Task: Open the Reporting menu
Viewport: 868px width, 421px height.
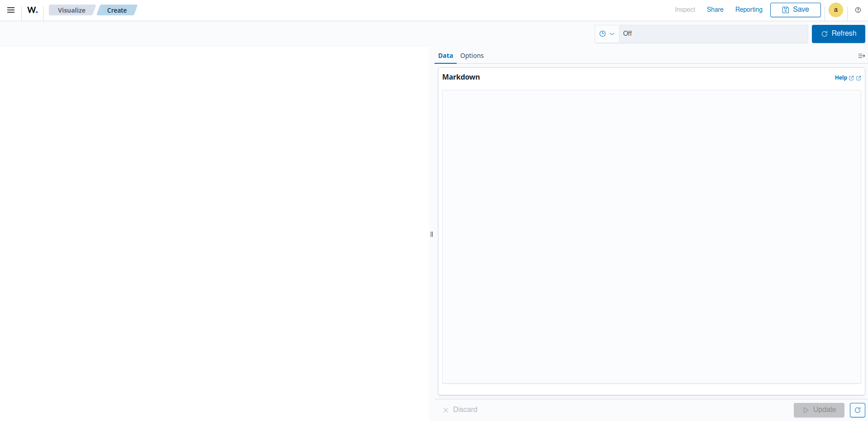Action: point(749,9)
